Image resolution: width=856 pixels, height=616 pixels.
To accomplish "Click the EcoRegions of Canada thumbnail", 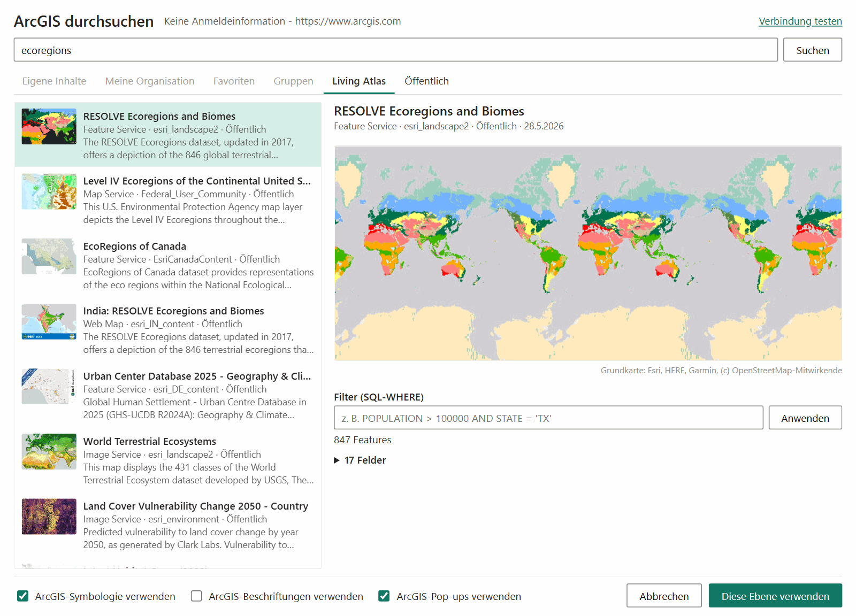I will [x=49, y=257].
